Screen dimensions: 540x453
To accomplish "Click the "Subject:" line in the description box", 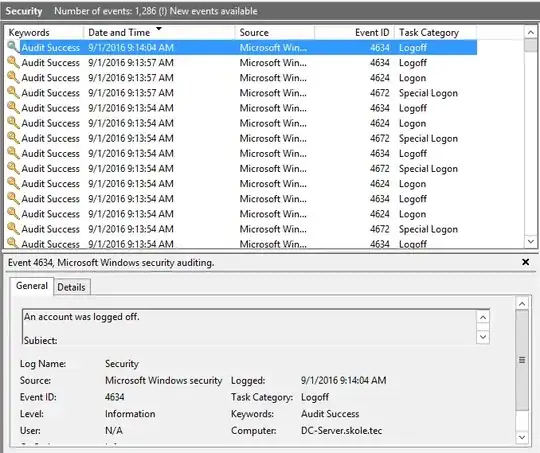I will [x=41, y=340].
